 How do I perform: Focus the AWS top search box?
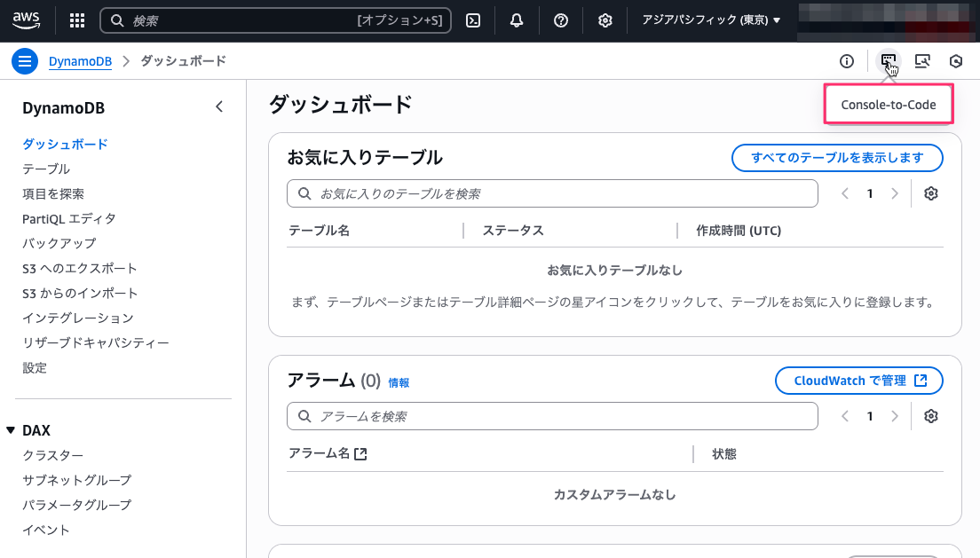pyautogui.click(x=275, y=20)
